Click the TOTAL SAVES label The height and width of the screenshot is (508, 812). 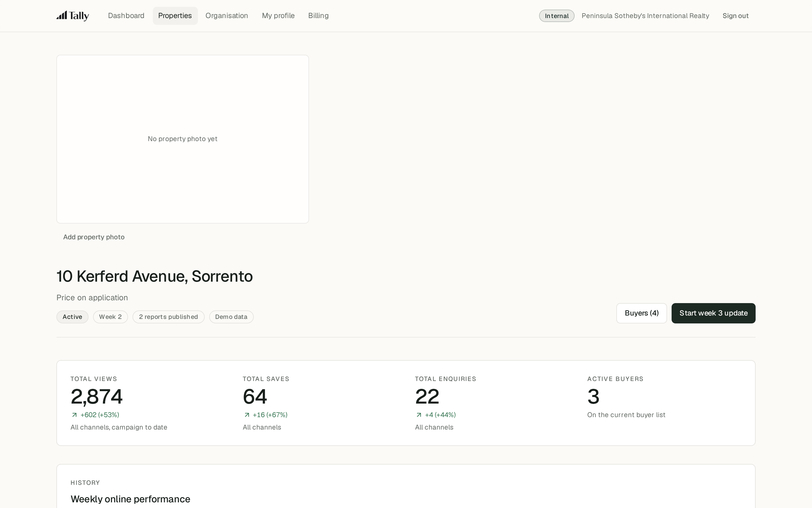coord(266,379)
